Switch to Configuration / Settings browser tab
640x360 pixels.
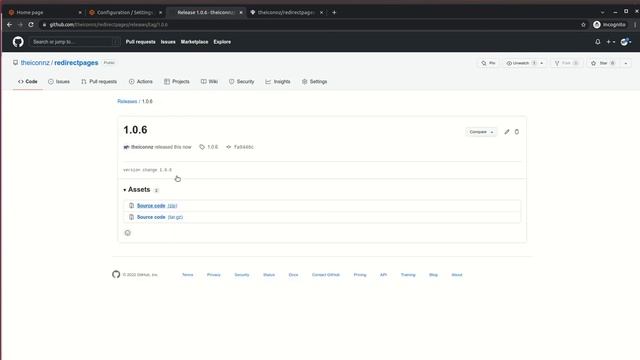point(124,12)
